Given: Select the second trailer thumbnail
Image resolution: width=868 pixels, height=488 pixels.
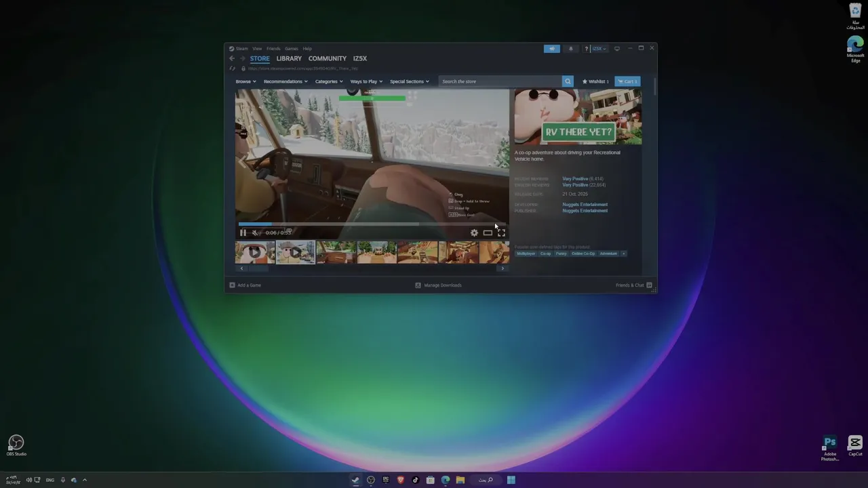Looking at the screenshot, I should tap(295, 252).
